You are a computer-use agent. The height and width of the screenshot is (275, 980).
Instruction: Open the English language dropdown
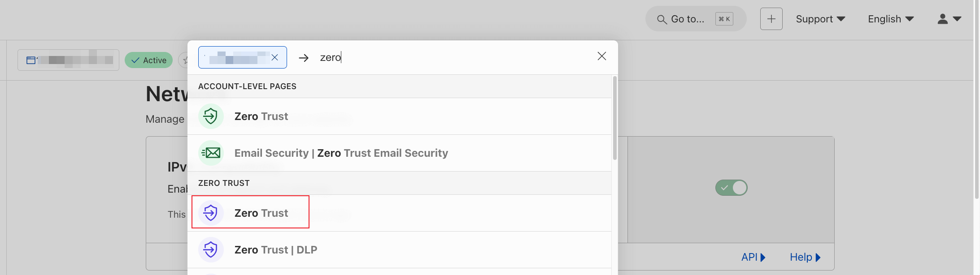point(891,19)
